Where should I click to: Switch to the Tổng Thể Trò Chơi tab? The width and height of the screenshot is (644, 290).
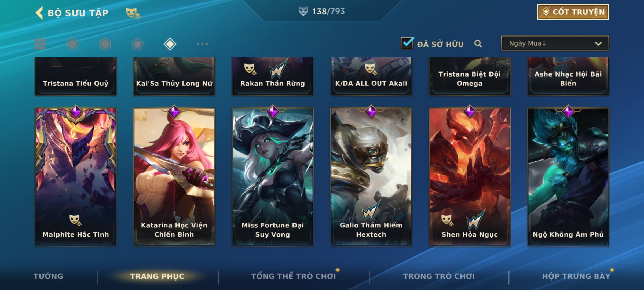tap(294, 276)
